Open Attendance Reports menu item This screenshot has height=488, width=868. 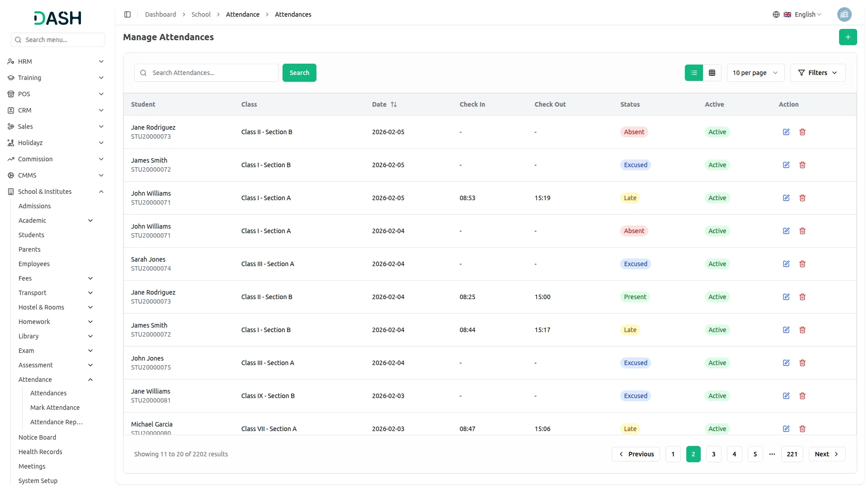click(x=57, y=422)
